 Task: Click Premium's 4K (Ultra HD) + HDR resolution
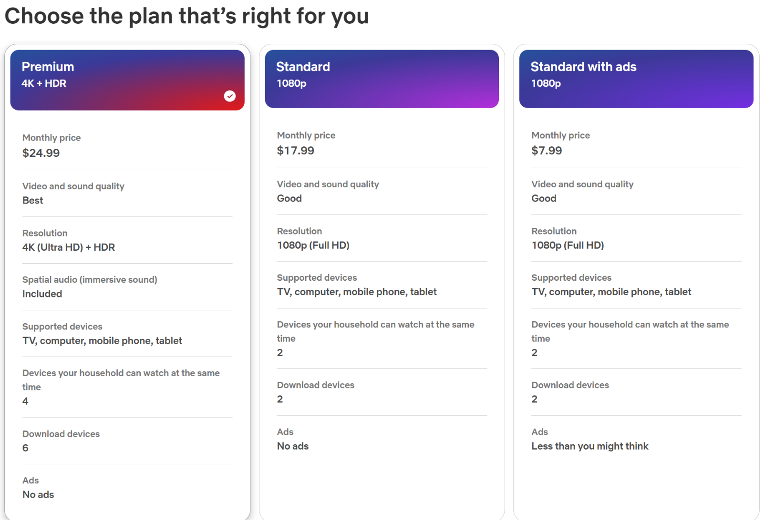tap(69, 247)
